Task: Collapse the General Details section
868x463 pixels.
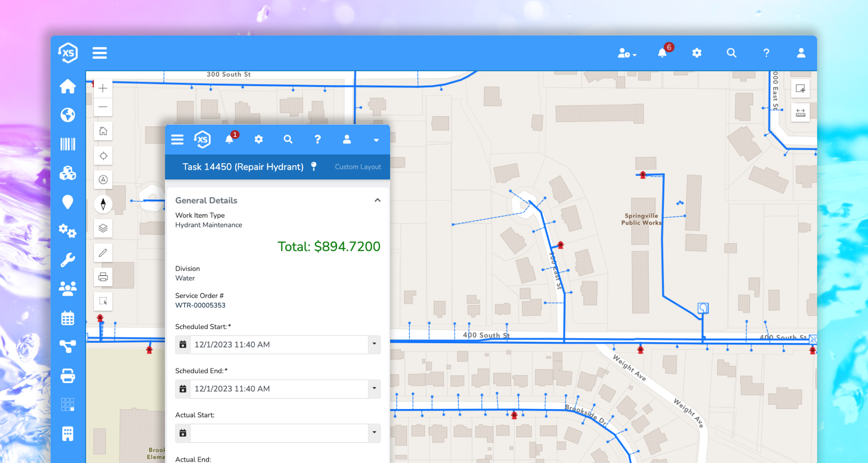Action: point(377,200)
